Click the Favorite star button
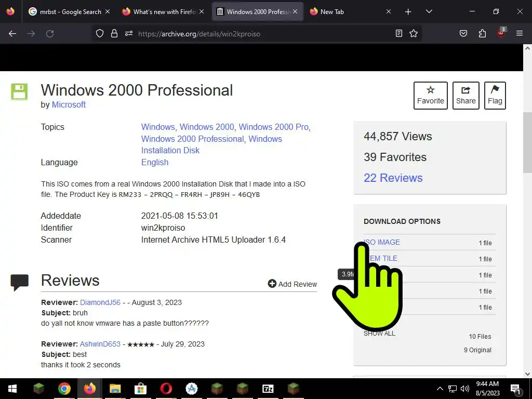532x399 pixels. (x=431, y=96)
